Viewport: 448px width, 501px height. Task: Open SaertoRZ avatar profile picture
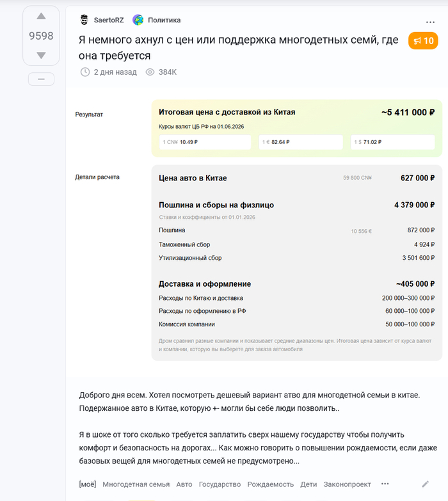coord(84,20)
